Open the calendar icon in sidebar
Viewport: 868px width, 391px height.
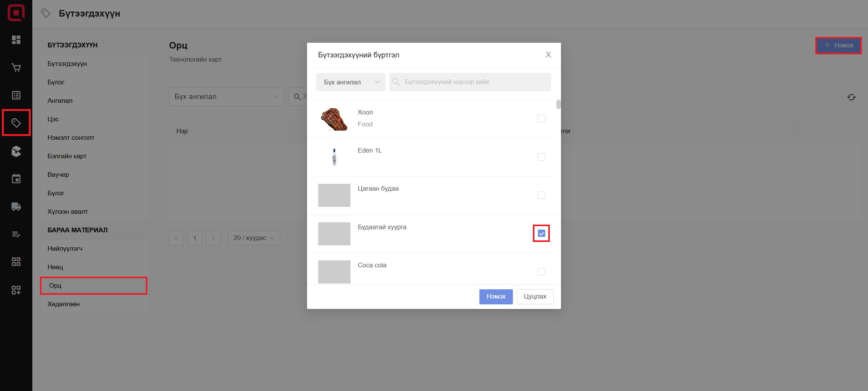pos(16,179)
